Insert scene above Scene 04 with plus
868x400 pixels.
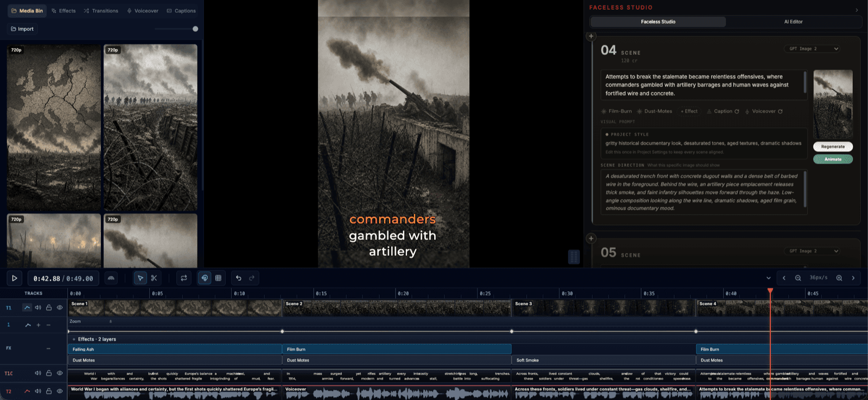pyautogui.click(x=591, y=36)
